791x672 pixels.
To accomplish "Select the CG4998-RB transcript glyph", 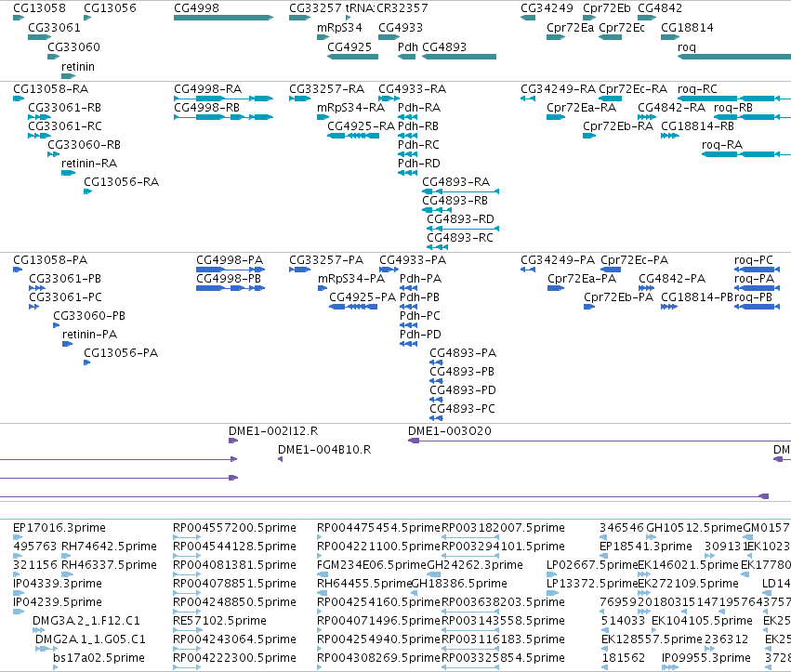I will pos(223,117).
